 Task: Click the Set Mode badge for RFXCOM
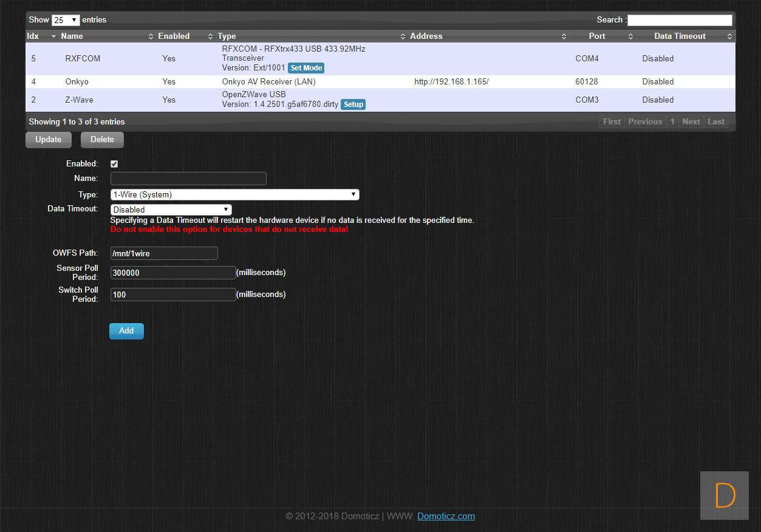pos(305,68)
